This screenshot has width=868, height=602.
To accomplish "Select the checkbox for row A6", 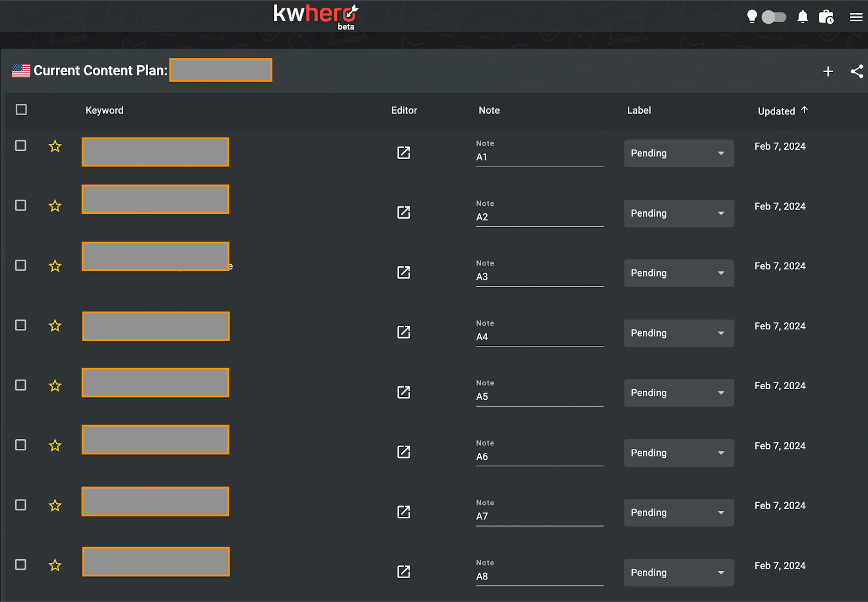I will click(21, 445).
